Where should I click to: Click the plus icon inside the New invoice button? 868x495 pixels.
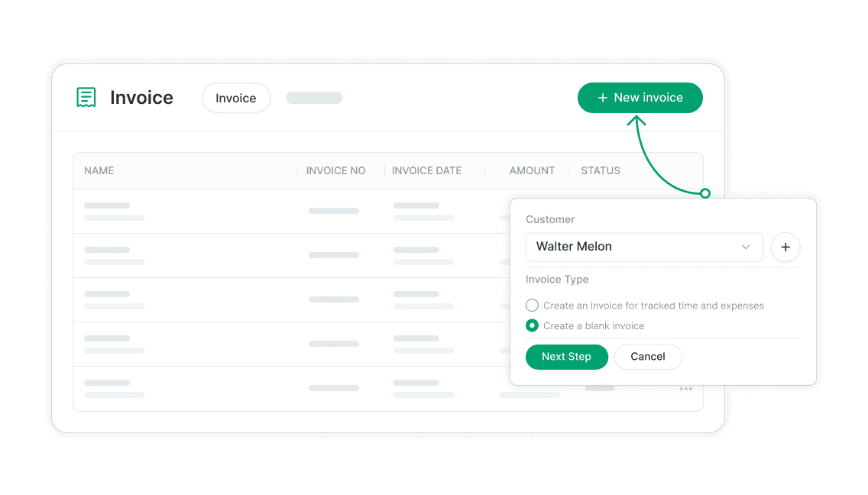pyautogui.click(x=602, y=97)
